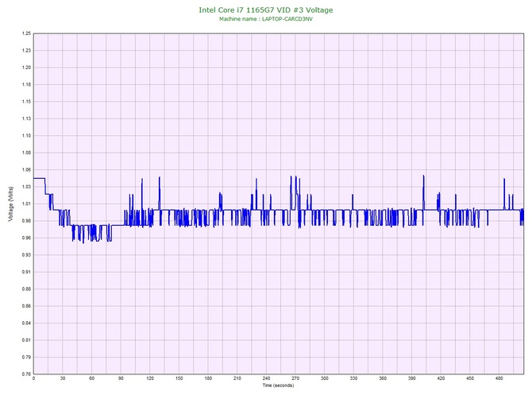Click the 390 second time axis label
The width and height of the screenshot is (532, 399).
411,379
